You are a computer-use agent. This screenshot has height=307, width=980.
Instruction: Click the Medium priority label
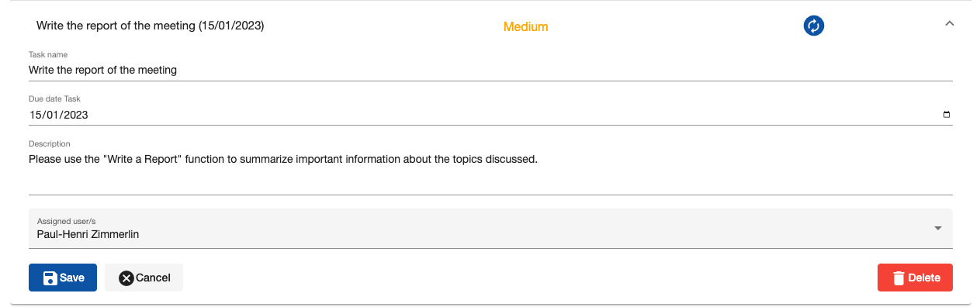pyautogui.click(x=526, y=26)
